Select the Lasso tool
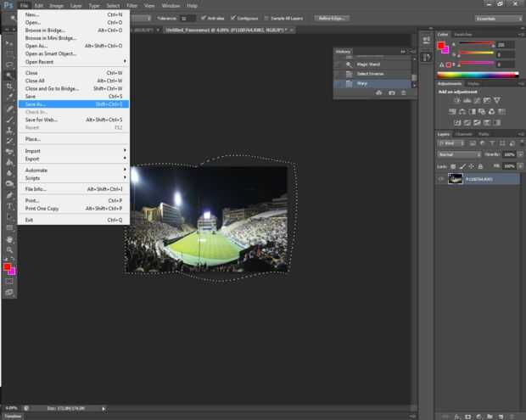 coord(9,64)
